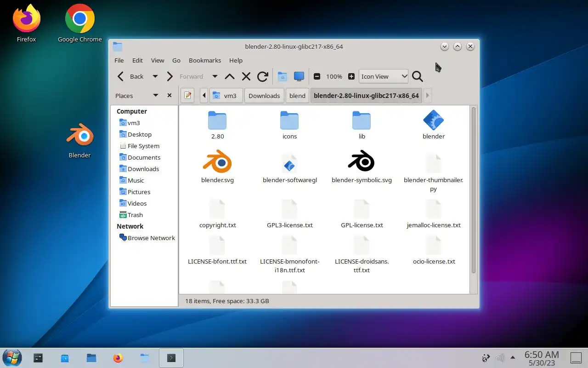Select the 2.80 folder icon
This screenshot has width=588, height=368.
tap(217, 121)
